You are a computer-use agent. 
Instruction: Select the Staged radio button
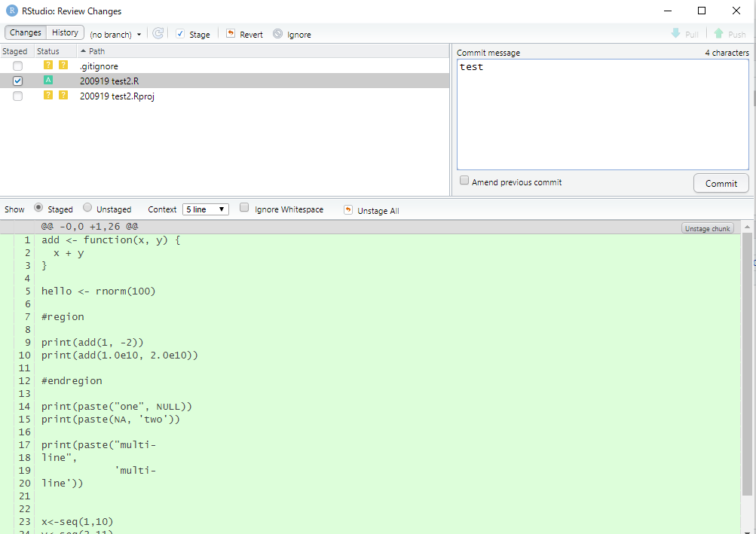(38, 208)
